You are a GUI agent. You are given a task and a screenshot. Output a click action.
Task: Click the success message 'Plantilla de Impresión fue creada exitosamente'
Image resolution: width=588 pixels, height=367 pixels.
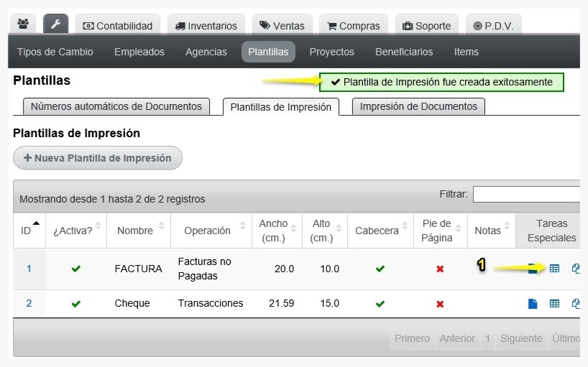coord(441,82)
